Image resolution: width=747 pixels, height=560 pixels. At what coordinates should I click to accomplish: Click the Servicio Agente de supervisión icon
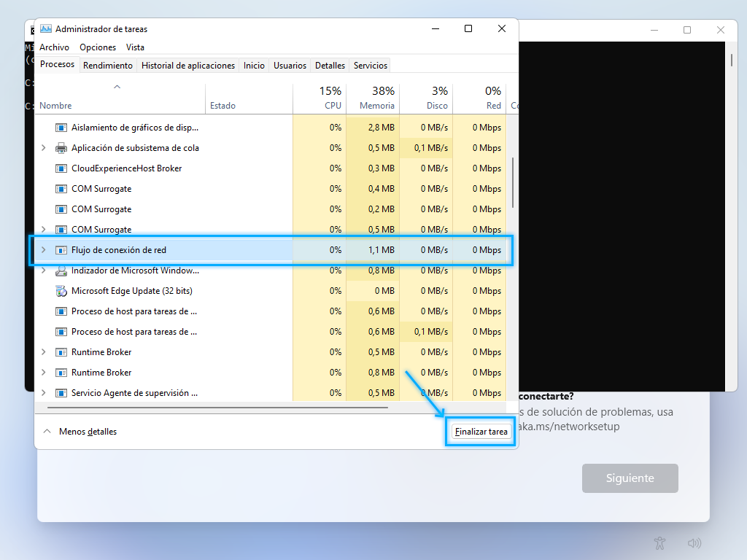click(61, 393)
